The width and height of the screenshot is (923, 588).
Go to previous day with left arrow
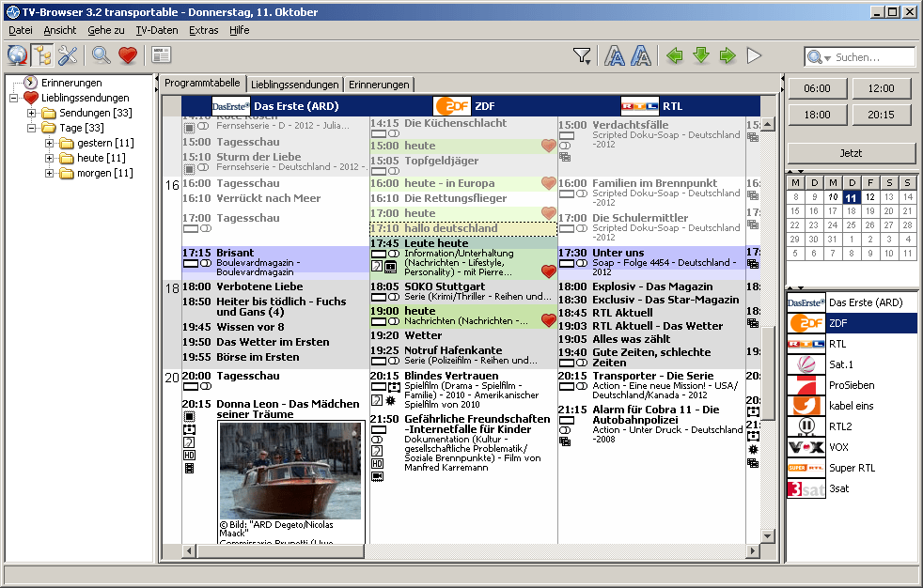coord(675,55)
